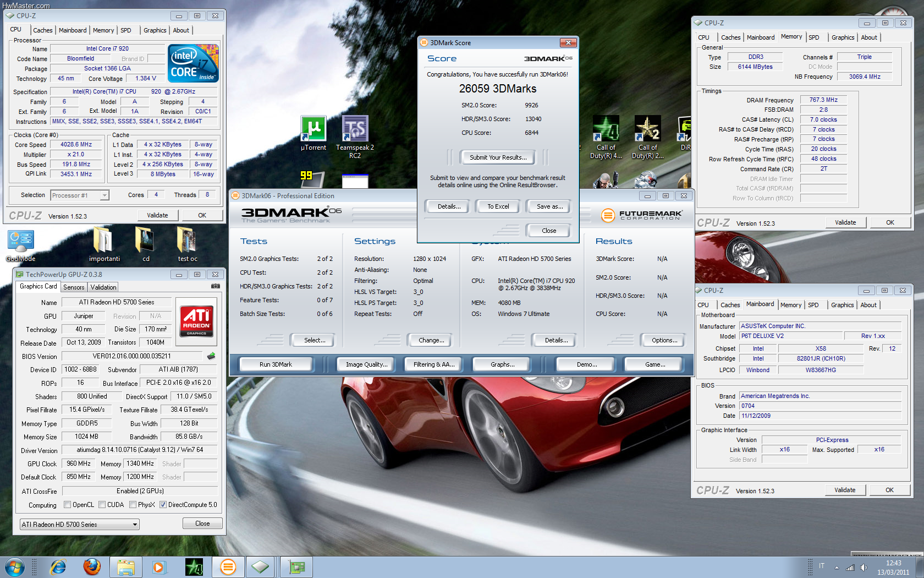Toggle the DirectCompute 5.0 checkbox
The width and height of the screenshot is (924, 578).
(163, 505)
